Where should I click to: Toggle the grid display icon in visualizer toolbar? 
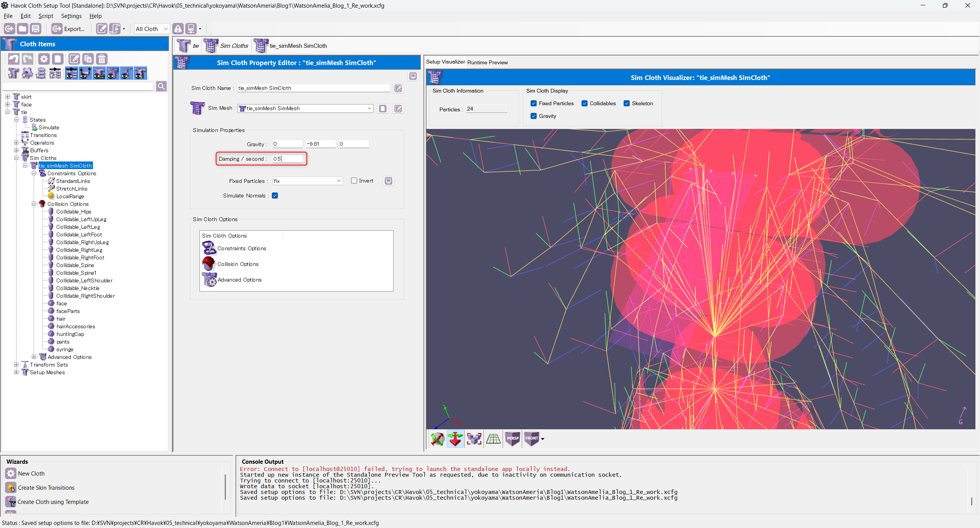(x=493, y=439)
